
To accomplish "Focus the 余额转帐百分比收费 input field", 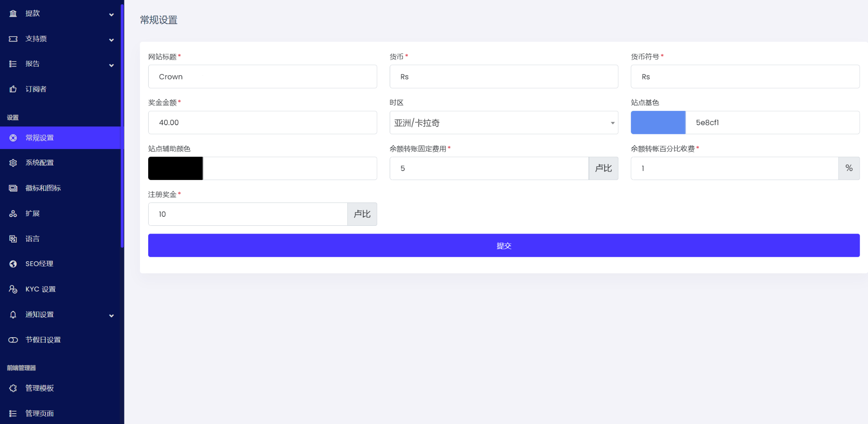I will click(734, 168).
